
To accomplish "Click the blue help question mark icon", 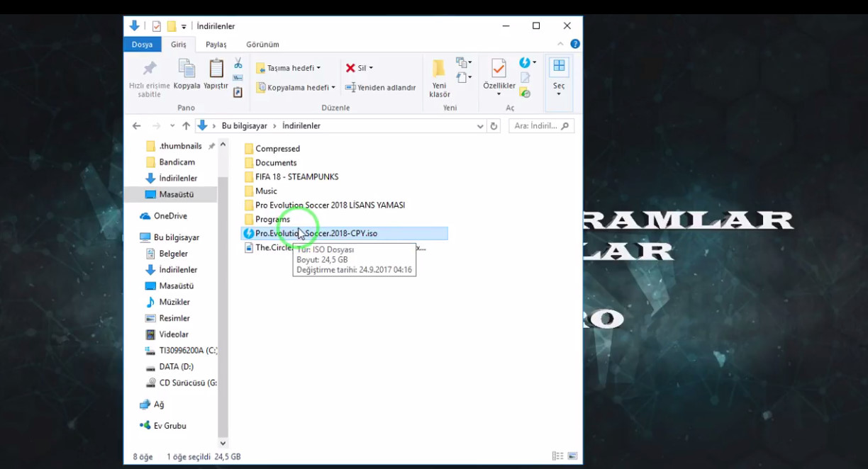I will [575, 44].
